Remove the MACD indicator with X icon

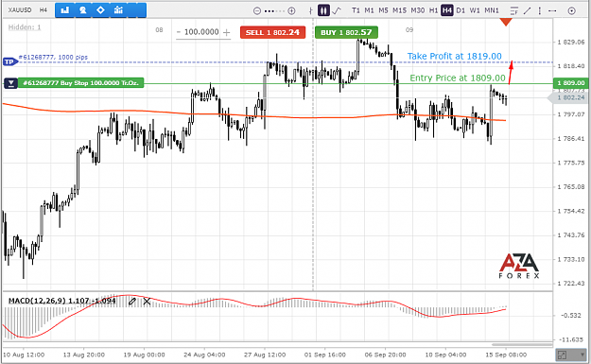click(147, 301)
